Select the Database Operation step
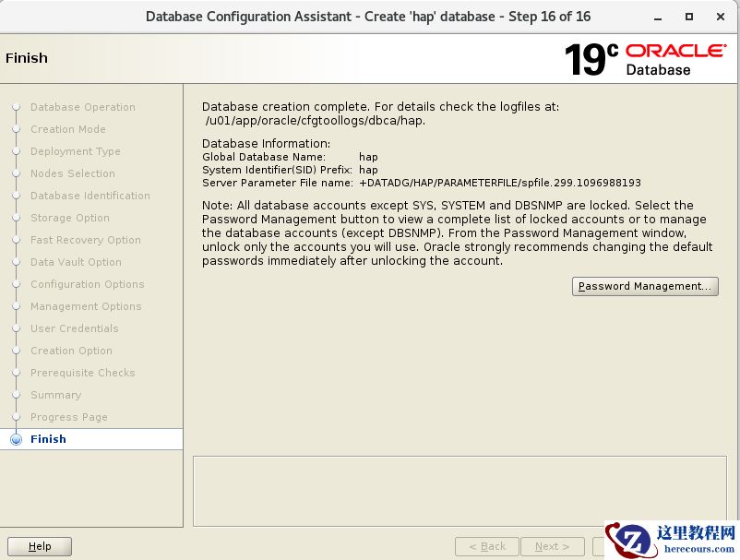The width and height of the screenshot is (740, 560). click(83, 107)
